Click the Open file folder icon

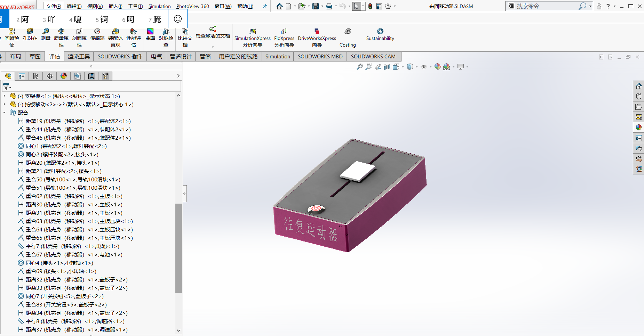[x=302, y=6]
